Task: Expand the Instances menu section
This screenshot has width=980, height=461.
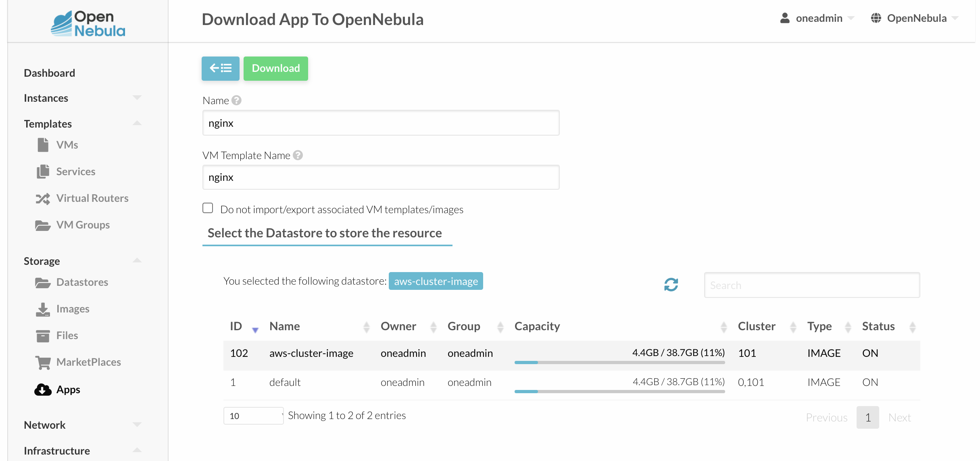Action: click(x=137, y=98)
